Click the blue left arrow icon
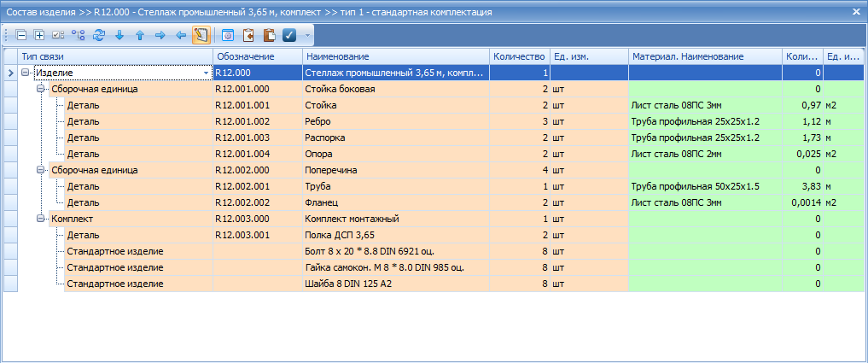868x363 pixels. pos(180,36)
